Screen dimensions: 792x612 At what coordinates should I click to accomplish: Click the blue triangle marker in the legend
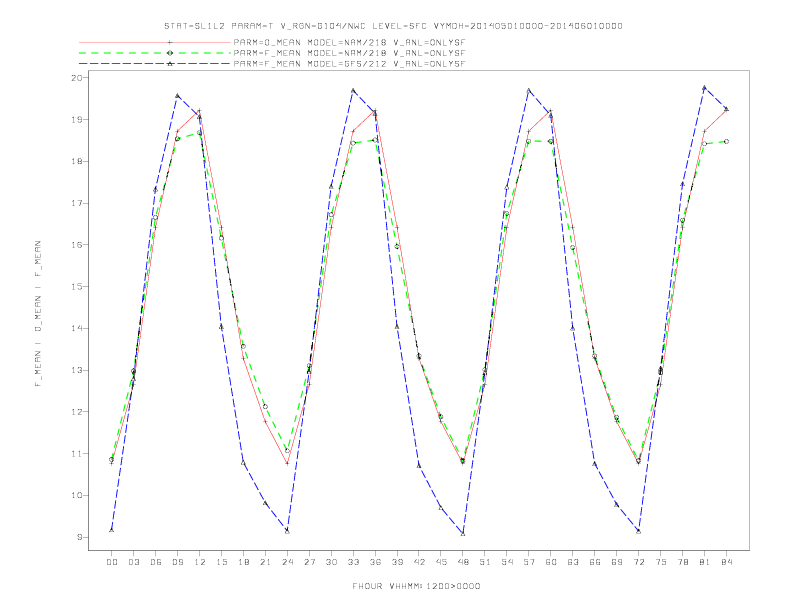(170, 64)
